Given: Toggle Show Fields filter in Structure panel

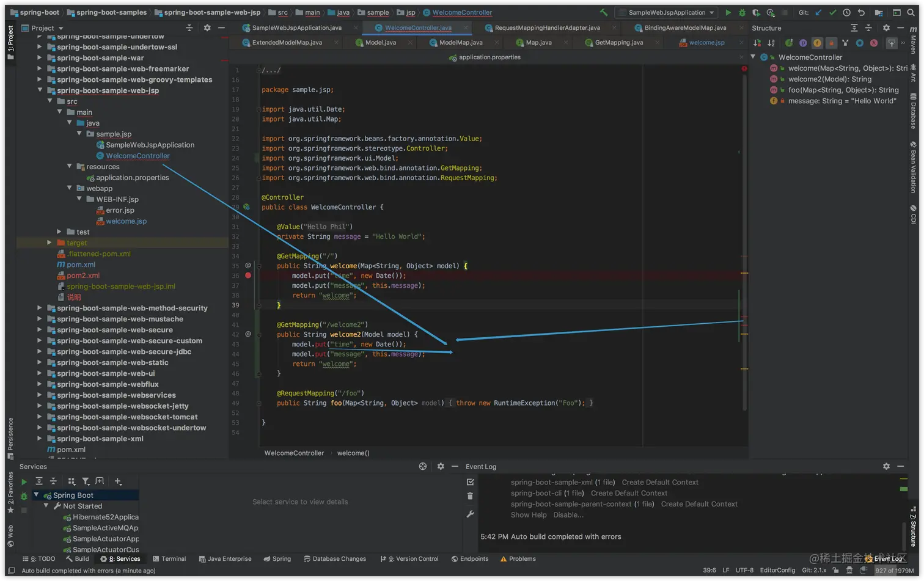Looking at the screenshot, I should click(817, 43).
